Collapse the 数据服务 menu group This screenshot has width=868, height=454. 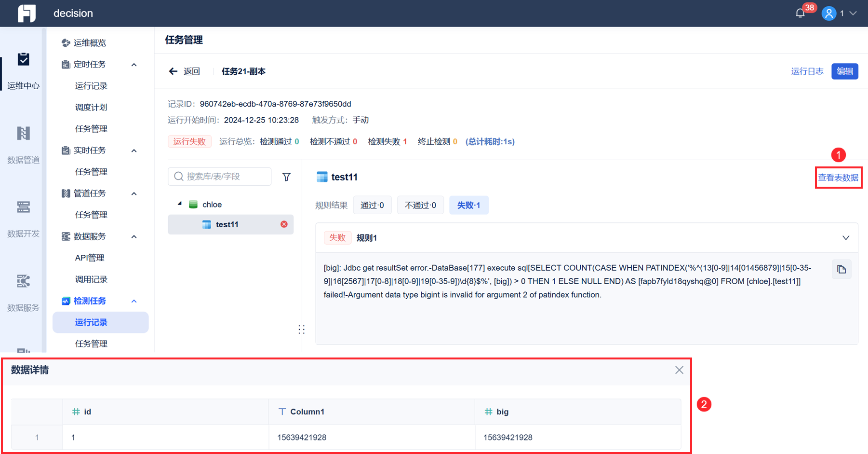[x=134, y=236]
